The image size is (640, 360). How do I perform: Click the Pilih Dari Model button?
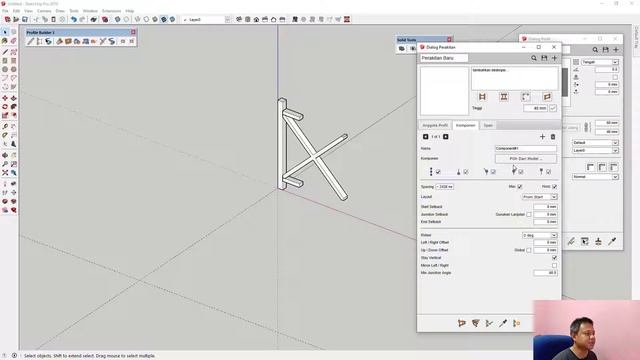click(x=526, y=158)
